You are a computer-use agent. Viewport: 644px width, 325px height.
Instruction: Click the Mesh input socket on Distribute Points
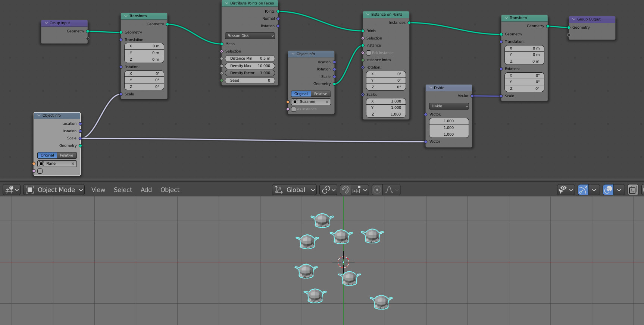tap(222, 44)
